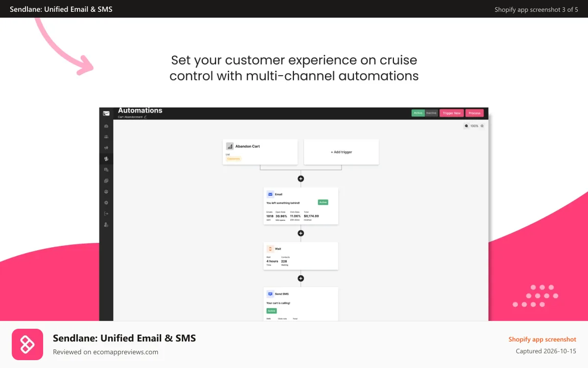Click the + Add trigger card
Screen dimensions: 588x368
[342, 152]
